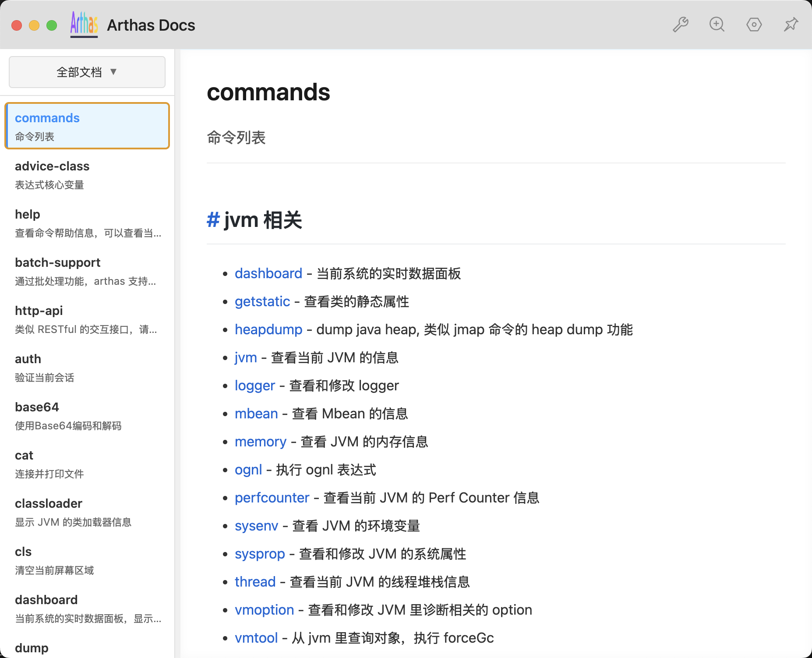Click the yellow minimize window button

point(34,25)
